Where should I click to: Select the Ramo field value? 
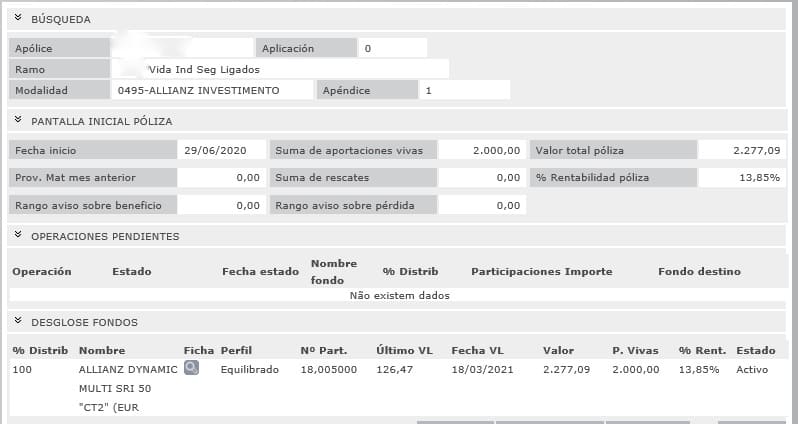(x=280, y=69)
